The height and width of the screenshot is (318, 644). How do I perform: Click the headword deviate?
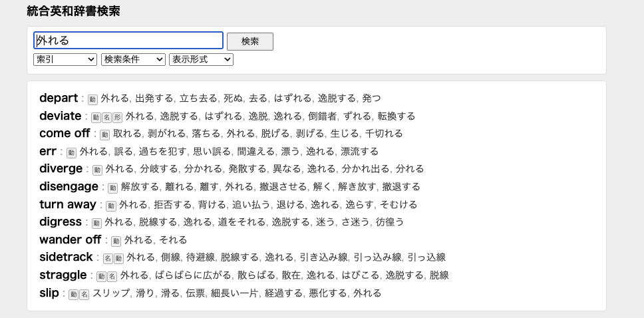click(61, 116)
